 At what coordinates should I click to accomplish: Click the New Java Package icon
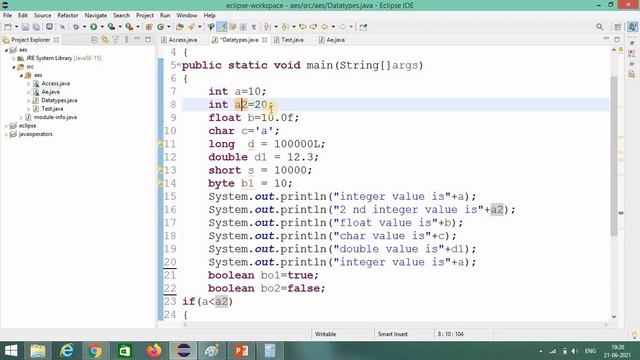149,27
